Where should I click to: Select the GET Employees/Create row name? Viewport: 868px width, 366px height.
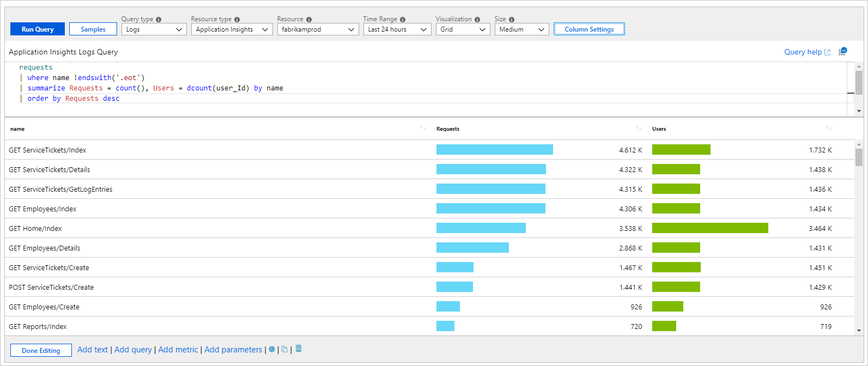click(x=44, y=307)
